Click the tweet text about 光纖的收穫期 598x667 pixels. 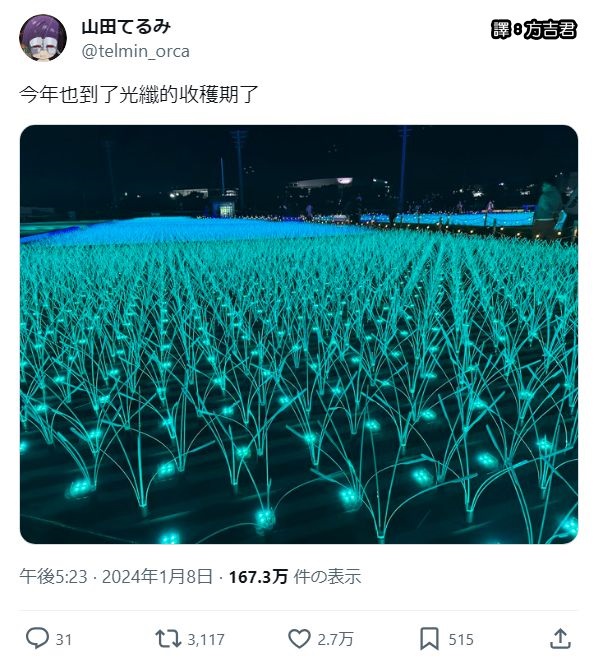click(139, 94)
